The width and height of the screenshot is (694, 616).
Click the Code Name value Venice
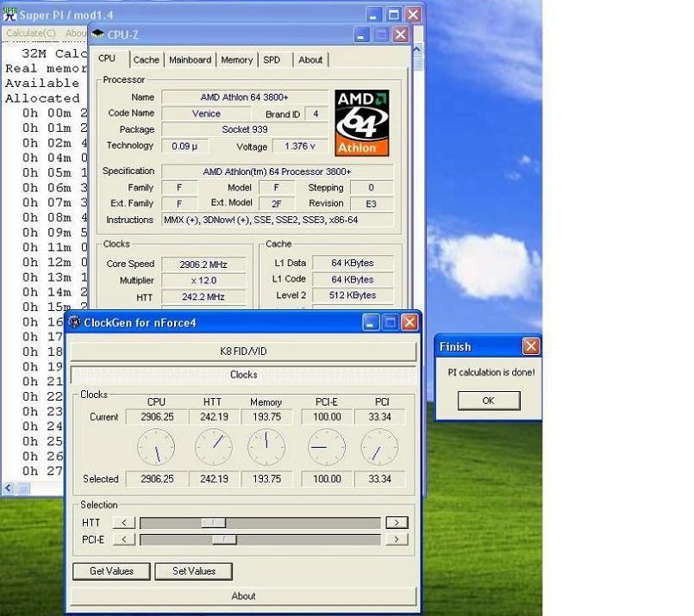[206, 114]
